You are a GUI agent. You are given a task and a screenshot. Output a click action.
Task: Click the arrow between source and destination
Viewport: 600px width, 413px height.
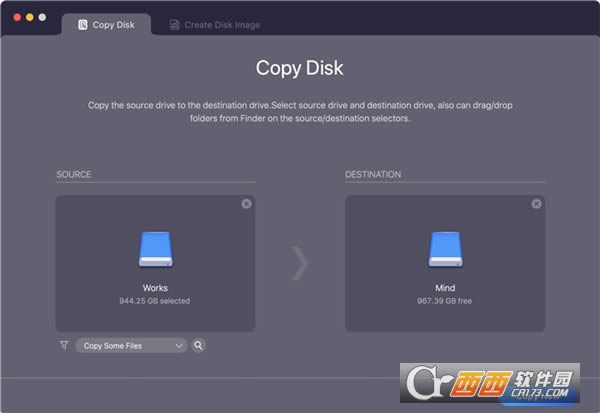pyautogui.click(x=300, y=263)
